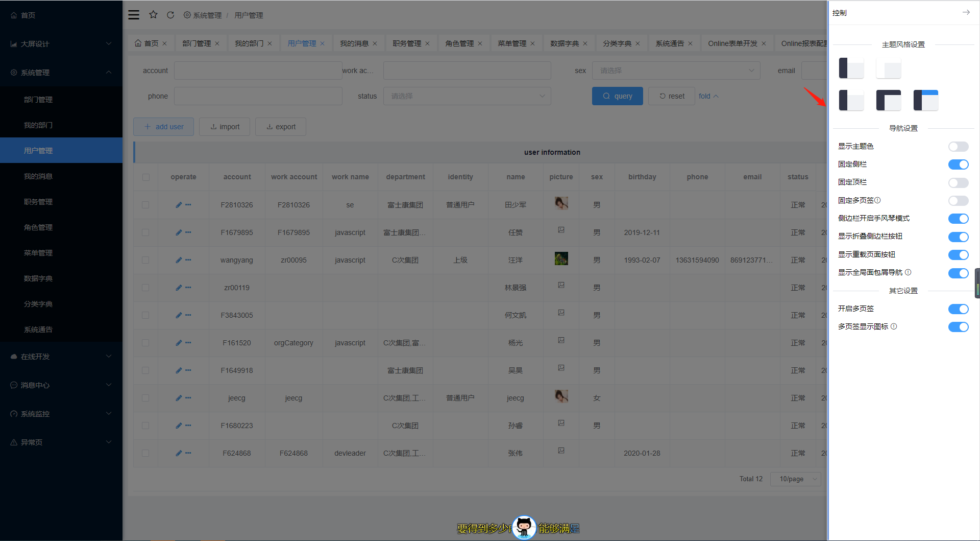The height and width of the screenshot is (541, 980).
Task: Click the 大屏设计 chart icon
Action: [14, 44]
